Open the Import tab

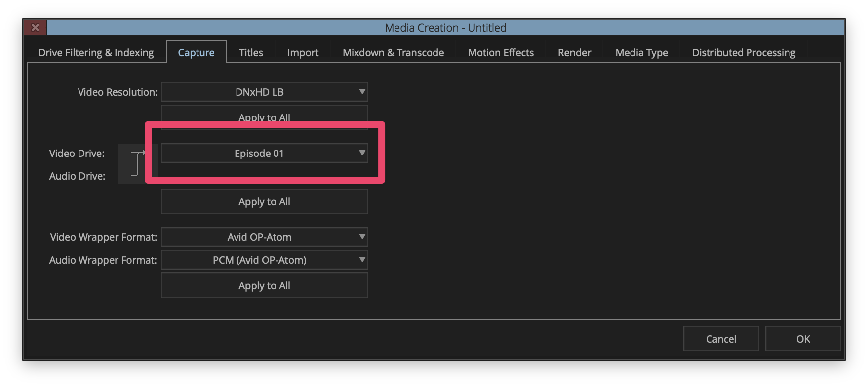[x=303, y=53]
